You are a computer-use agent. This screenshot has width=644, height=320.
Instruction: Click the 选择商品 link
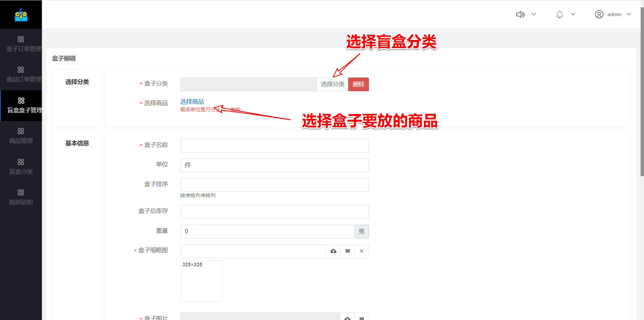(192, 102)
